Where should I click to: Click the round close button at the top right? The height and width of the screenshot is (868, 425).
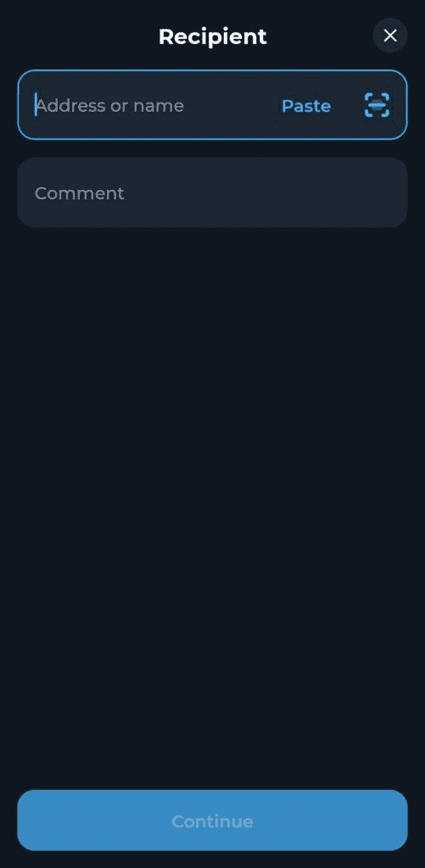tap(390, 36)
